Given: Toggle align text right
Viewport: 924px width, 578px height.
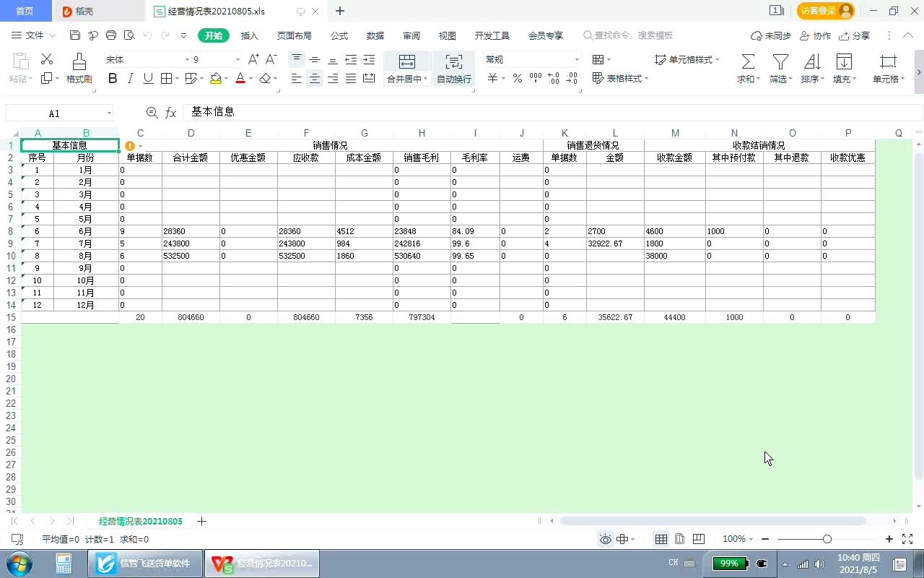Looking at the screenshot, I should click(x=333, y=79).
